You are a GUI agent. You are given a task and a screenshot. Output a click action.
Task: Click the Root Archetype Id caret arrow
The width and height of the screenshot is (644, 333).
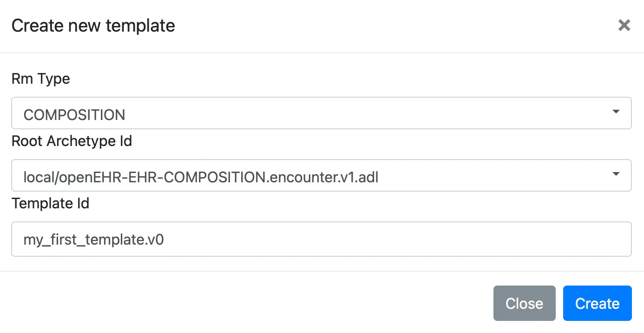point(616,174)
